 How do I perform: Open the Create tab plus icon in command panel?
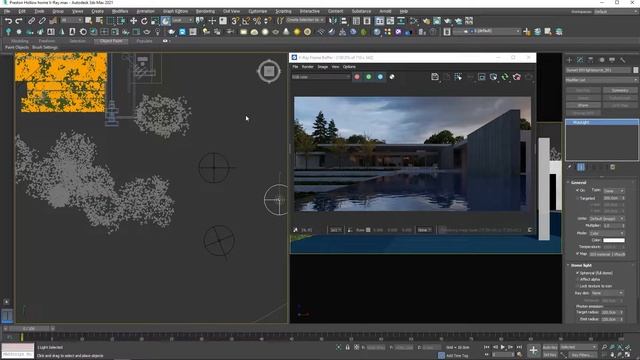point(569,60)
